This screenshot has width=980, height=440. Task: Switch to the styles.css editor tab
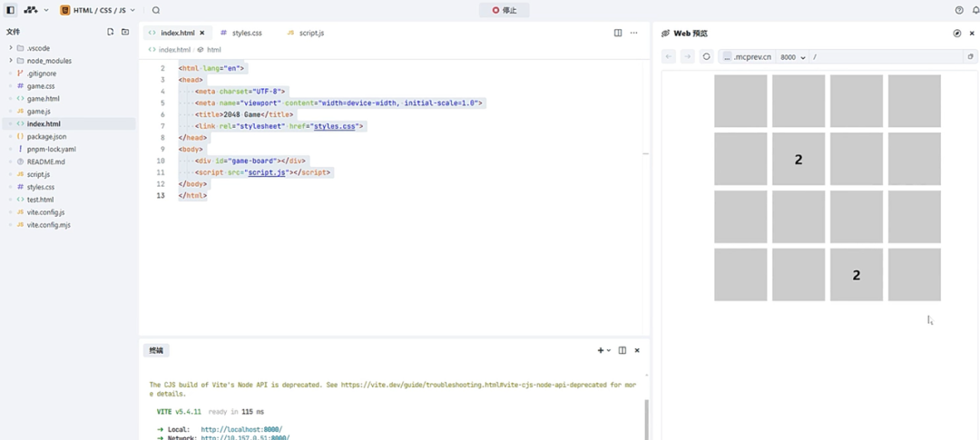pos(241,33)
